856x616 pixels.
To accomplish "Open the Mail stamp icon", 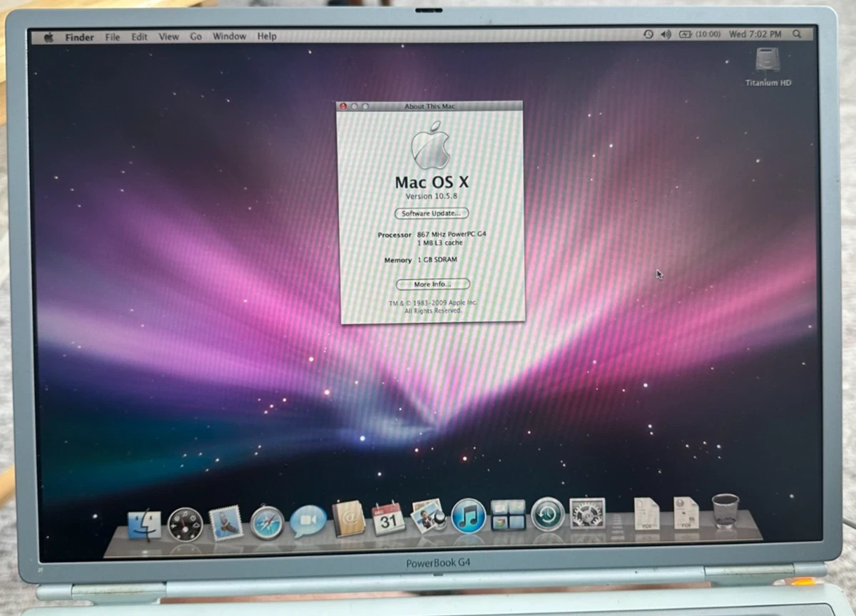I will (x=226, y=523).
